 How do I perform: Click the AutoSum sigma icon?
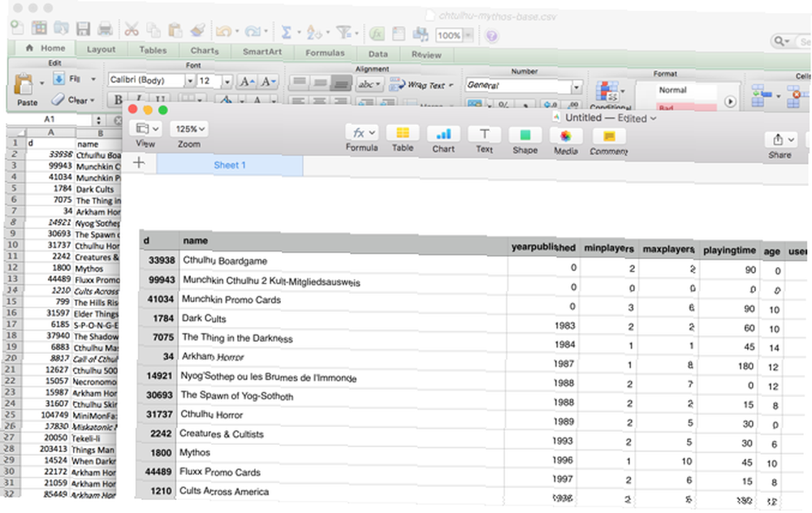pyautogui.click(x=286, y=32)
